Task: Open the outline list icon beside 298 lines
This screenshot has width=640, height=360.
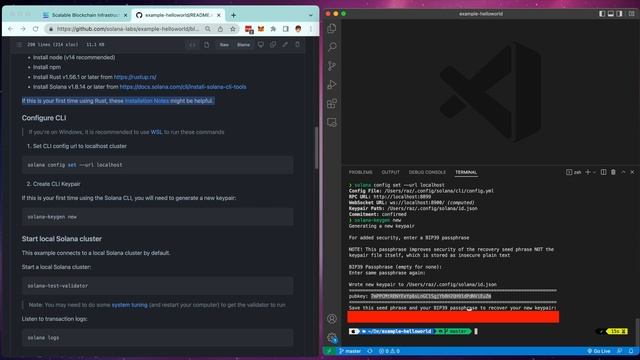Action: click(x=19, y=44)
